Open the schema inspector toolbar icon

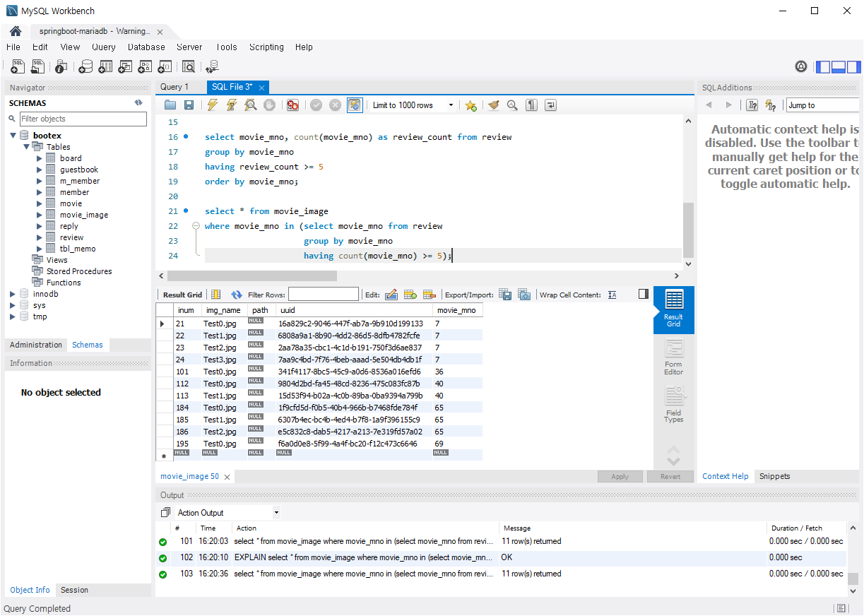[x=61, y=66]
